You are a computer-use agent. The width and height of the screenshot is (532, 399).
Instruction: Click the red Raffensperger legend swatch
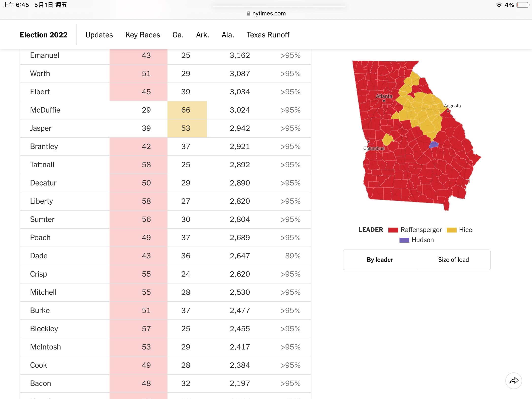[393, 230]
